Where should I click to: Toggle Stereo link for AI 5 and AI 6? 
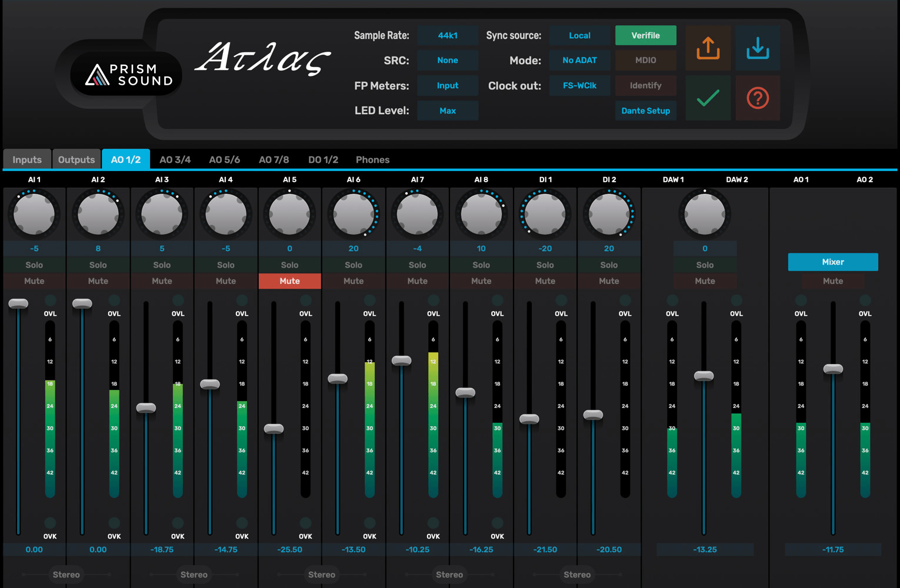coord(322,574)
